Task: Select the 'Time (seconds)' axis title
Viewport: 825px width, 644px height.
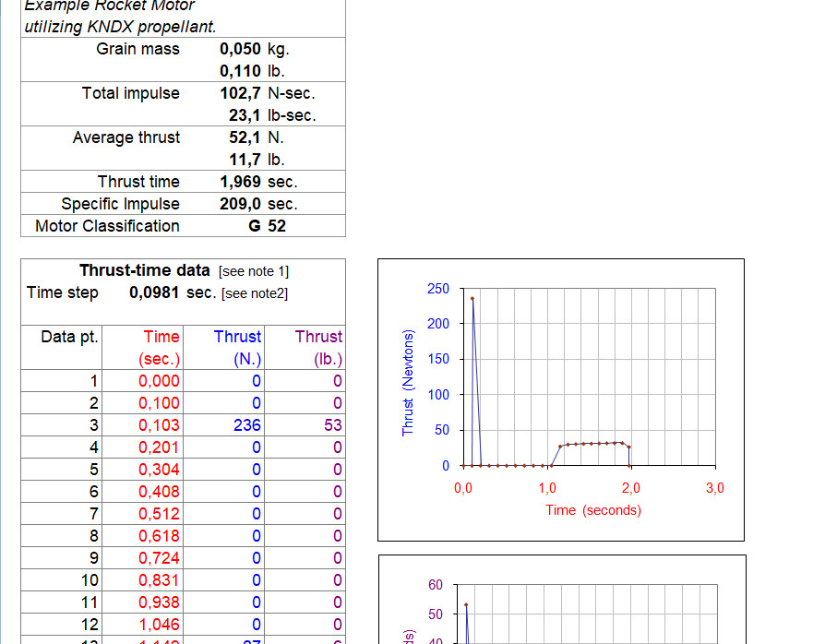Action: coord(592,510)
